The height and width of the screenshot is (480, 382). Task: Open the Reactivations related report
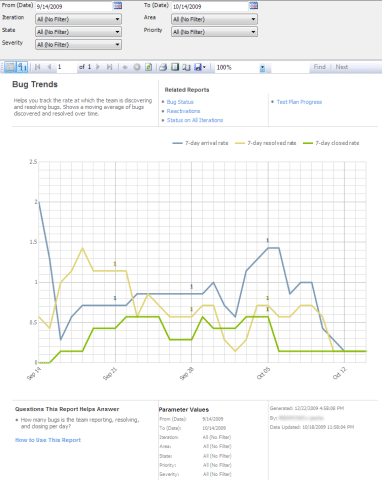tap(183, 111)
